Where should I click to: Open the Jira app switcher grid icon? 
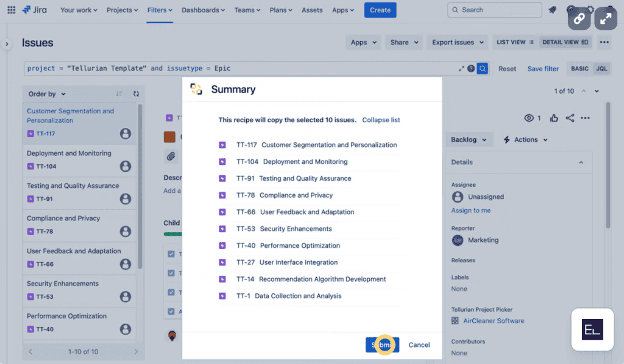coord(11,10)
